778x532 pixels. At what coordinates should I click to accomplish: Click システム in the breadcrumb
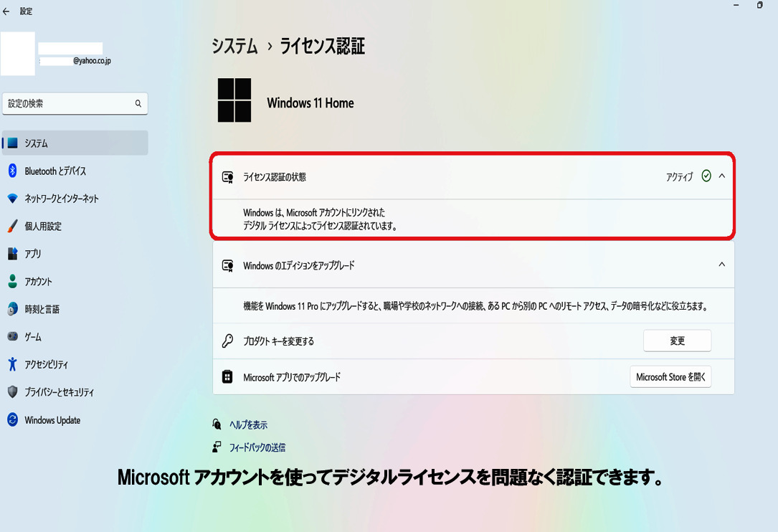[x=234, y=46]
